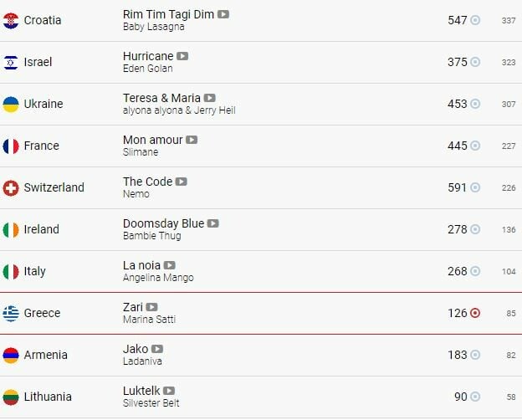Select the target circle next to 547
522x420 pixels.
coord(475,20)
